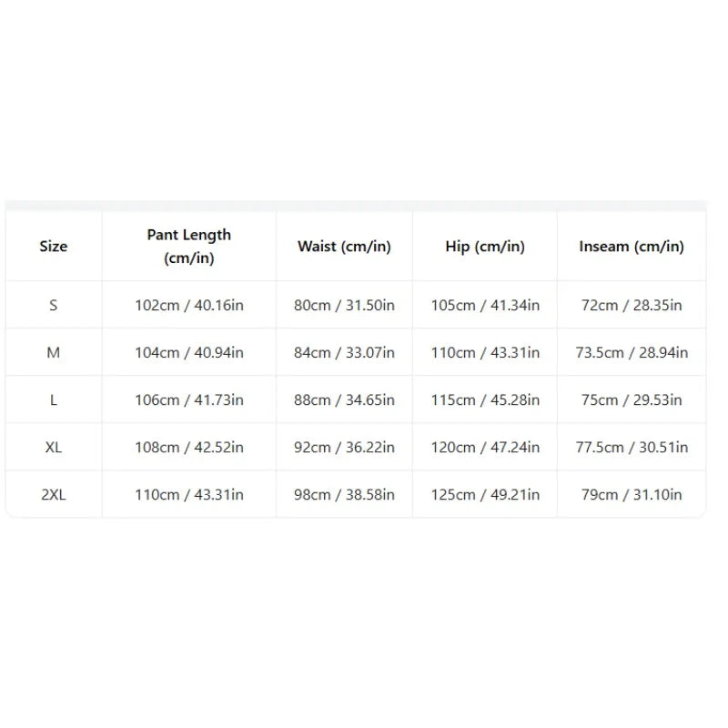Image resolution: width=728 pixels, height=728 pixels.
Task: Select the 2XL size row label
Action: pyautogui.click(x=54, y=495)
